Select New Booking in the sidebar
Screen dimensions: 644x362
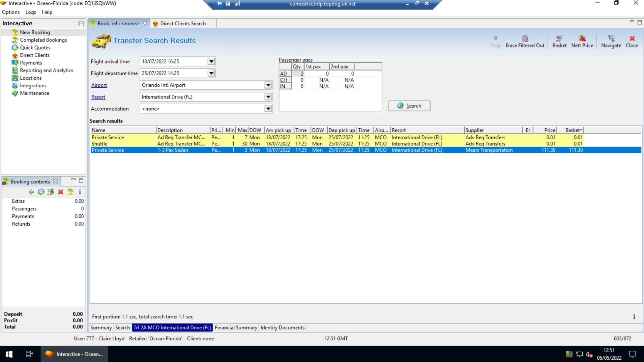click(x=35, y=32)
